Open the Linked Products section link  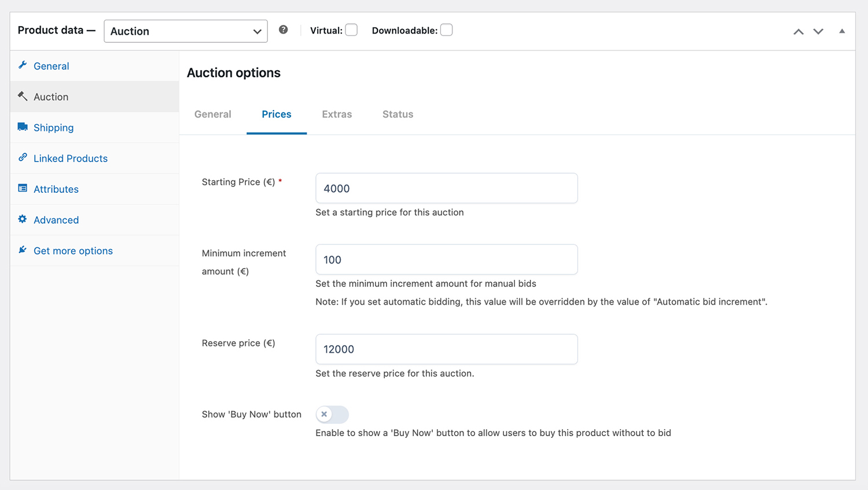pos(71,158)
